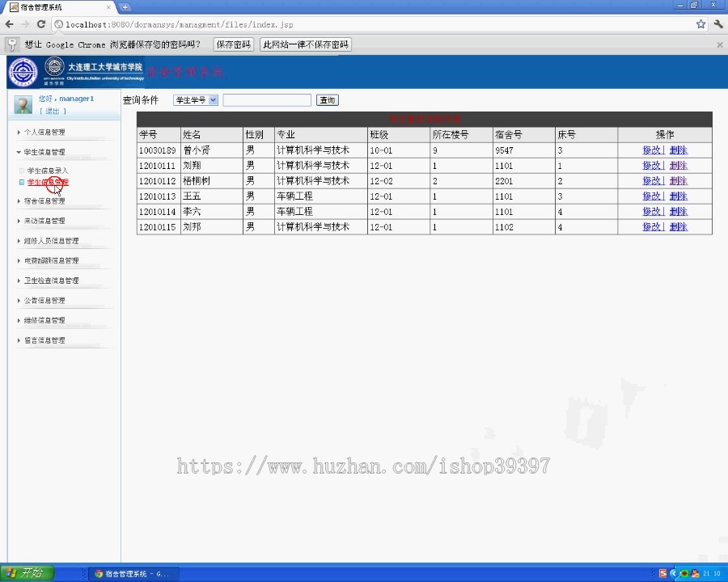Click dorm number cell 9547
This screenshot has height=582, width=728.
click(x=523, y=150)
